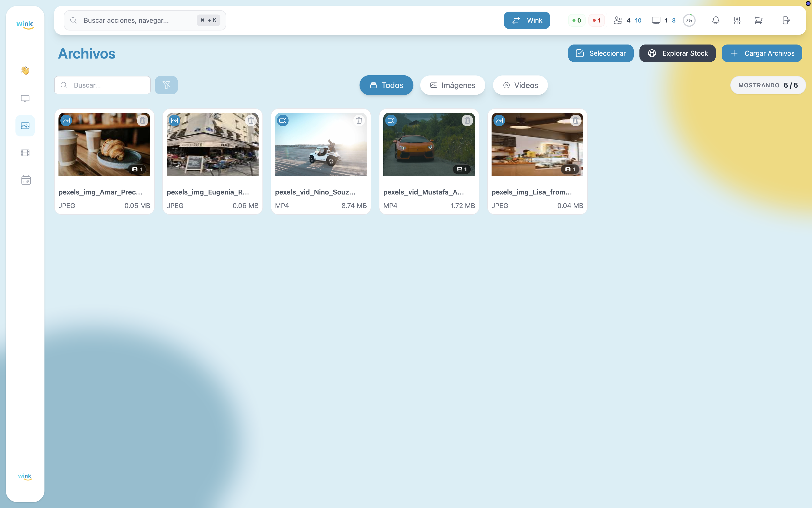This screenshot has height=508, width=812.
Task: Focus the Buscar files search field
Action: click(102, 85)
